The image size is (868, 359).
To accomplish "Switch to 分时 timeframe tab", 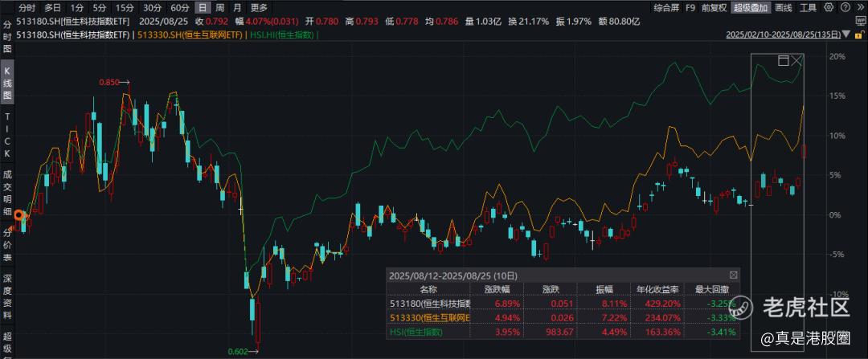I will click(27, 7).
